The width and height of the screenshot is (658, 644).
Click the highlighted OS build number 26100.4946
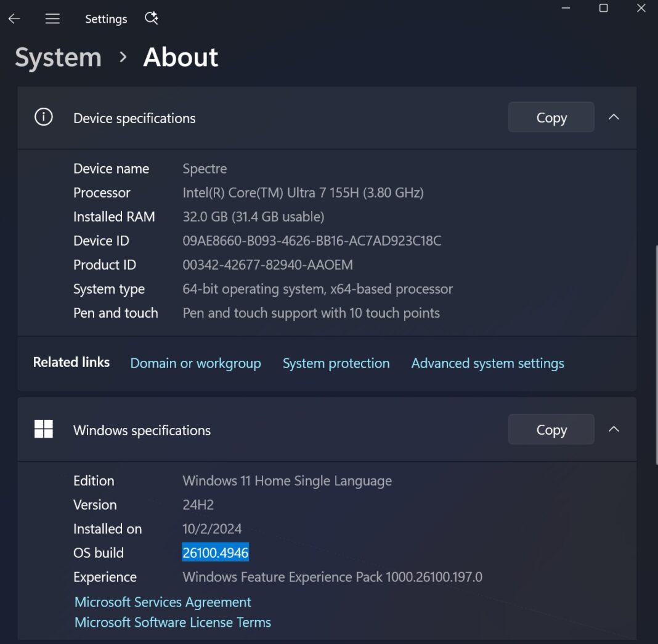215,552
